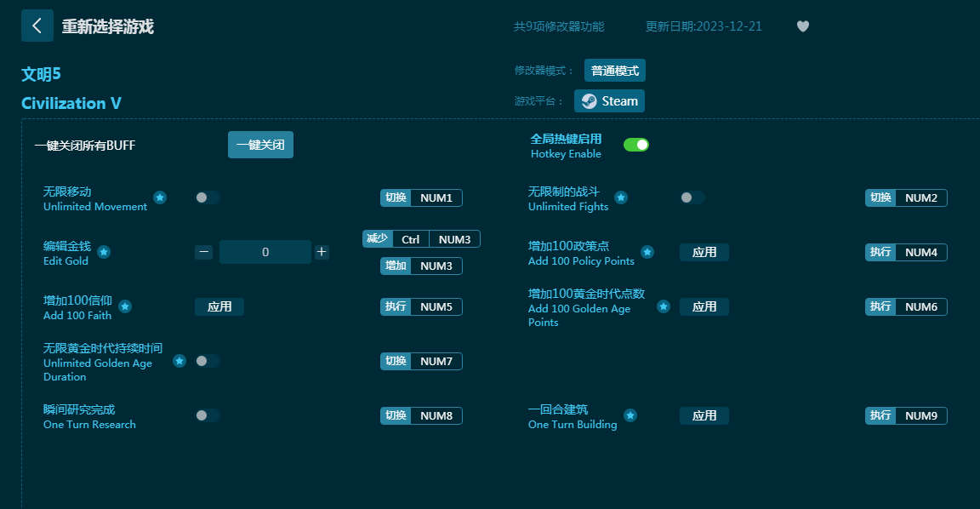980x509 pixels.
Task: Click the star icon beside Add 100 Faith
Action: (125, 306)
